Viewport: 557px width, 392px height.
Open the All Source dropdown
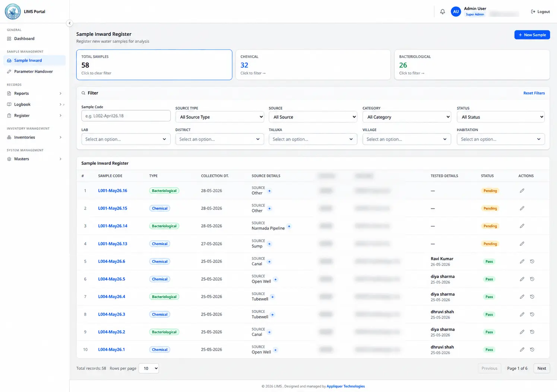coord(313,117)
